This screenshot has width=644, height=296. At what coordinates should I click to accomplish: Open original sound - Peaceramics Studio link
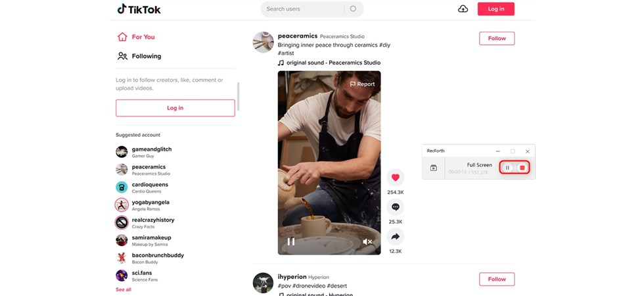pos(329,63)
